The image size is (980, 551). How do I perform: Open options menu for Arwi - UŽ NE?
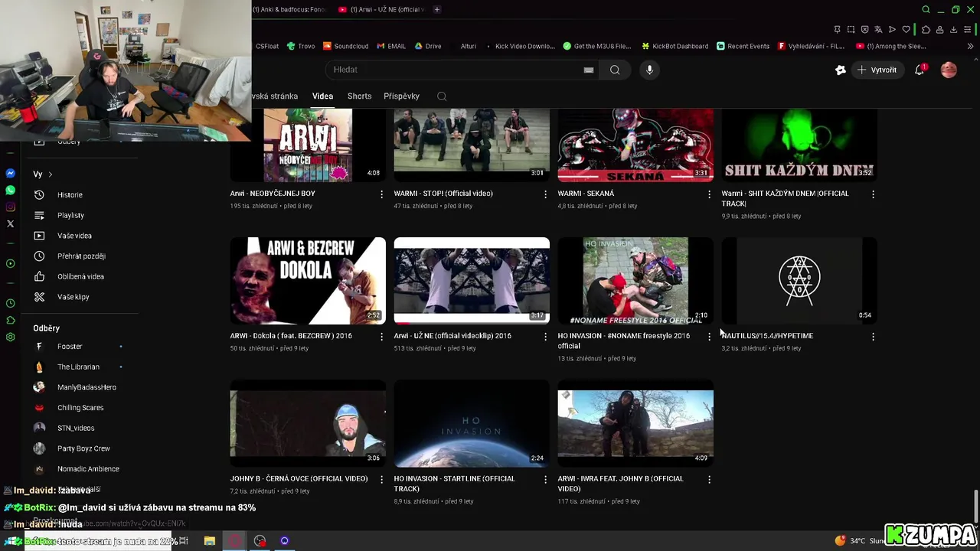click(545, 337)
